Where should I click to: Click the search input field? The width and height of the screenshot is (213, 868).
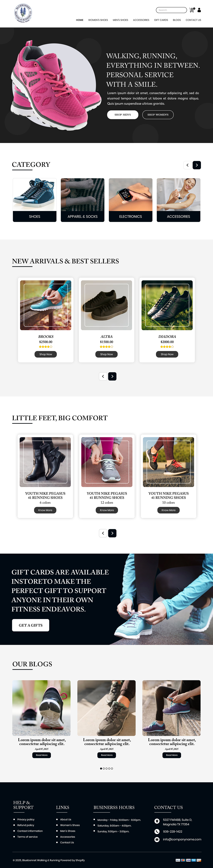[171, 10]
